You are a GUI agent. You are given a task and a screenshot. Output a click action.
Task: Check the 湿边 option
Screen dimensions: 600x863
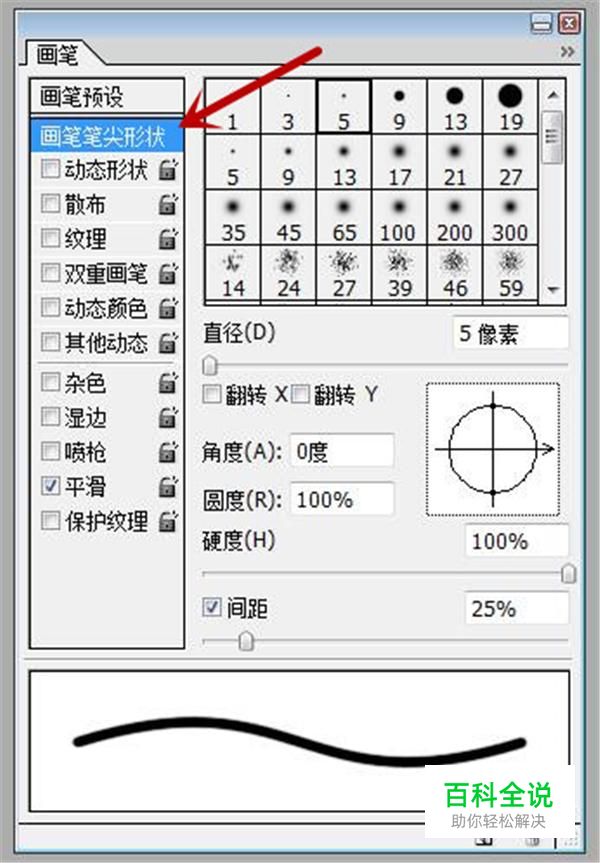[50, 417]
